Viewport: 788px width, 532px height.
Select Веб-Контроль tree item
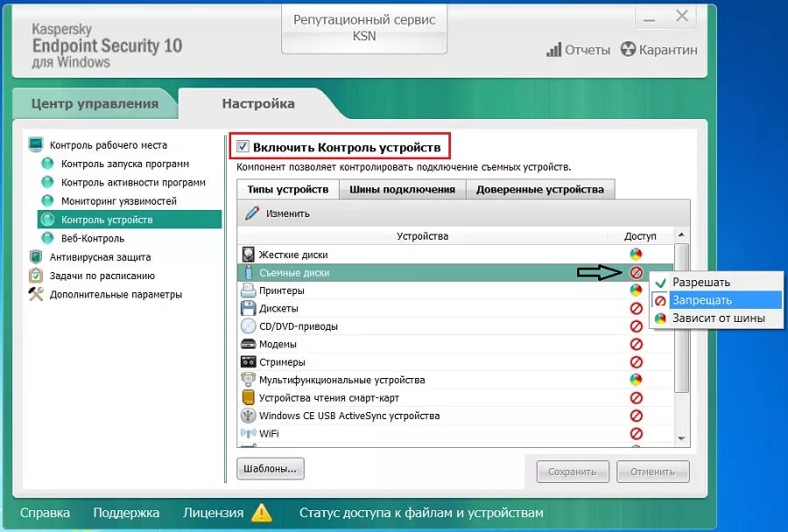pyautogui.click(x=93, y=238)
